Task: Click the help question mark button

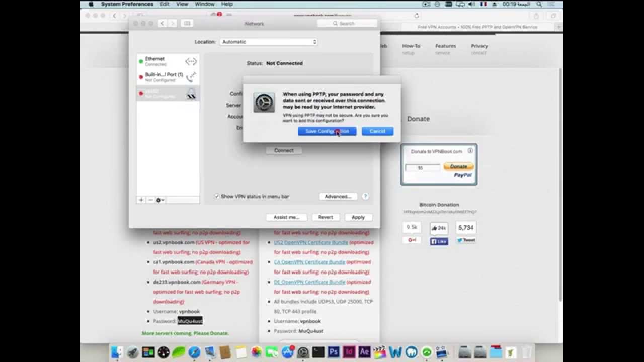Action: coord(366,197)
